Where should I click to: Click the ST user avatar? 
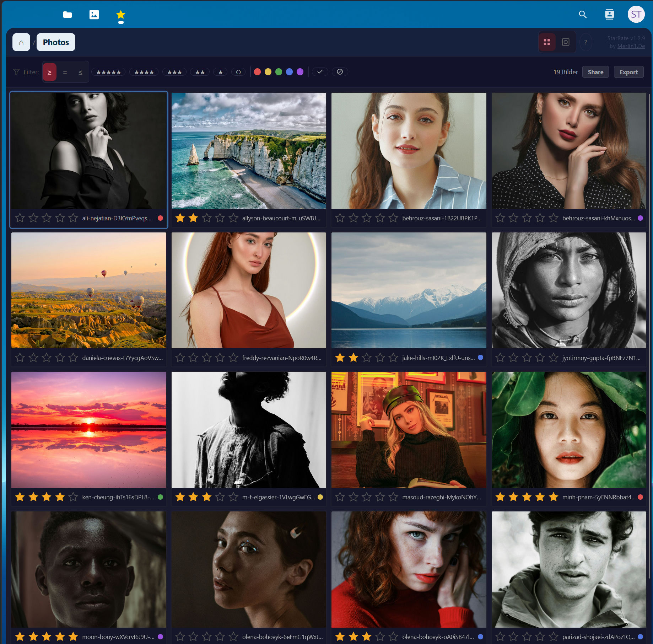click(x=636, y=14)
